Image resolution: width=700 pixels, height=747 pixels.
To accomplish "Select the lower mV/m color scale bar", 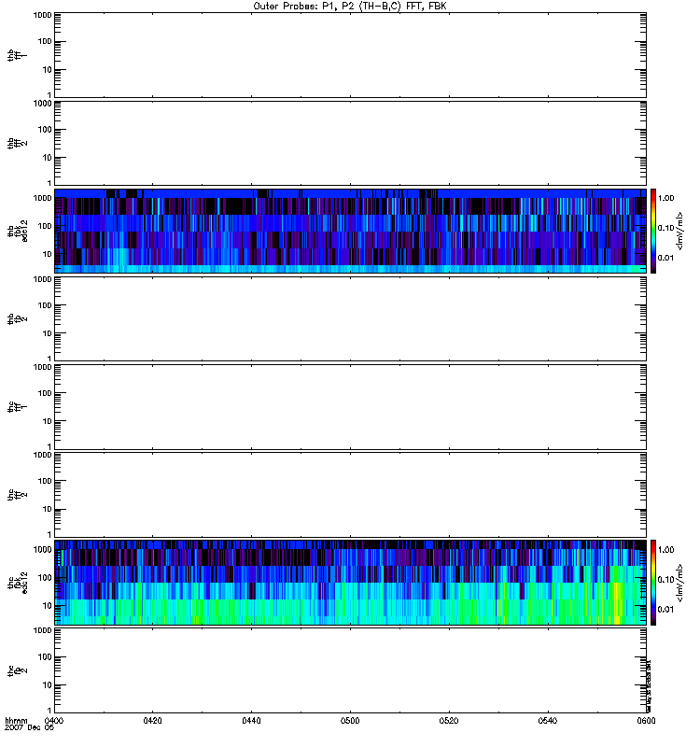I will pos(653,583).
